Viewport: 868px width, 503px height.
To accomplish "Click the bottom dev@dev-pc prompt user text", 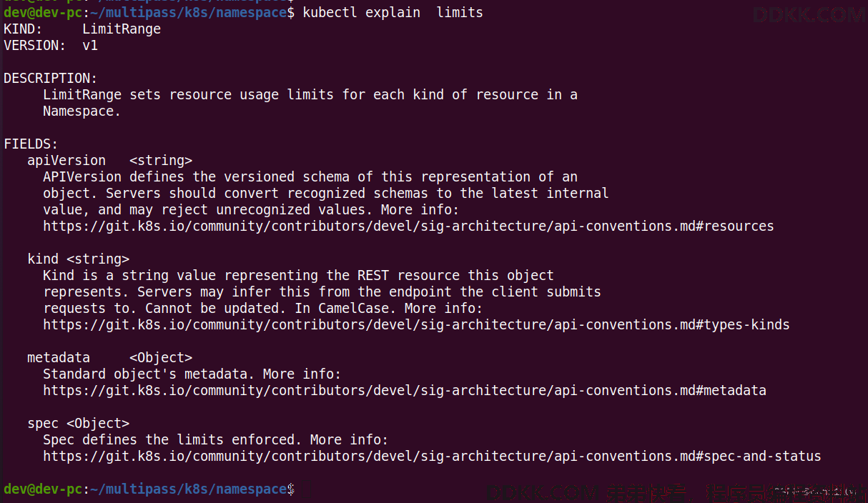I will [43, 489].
